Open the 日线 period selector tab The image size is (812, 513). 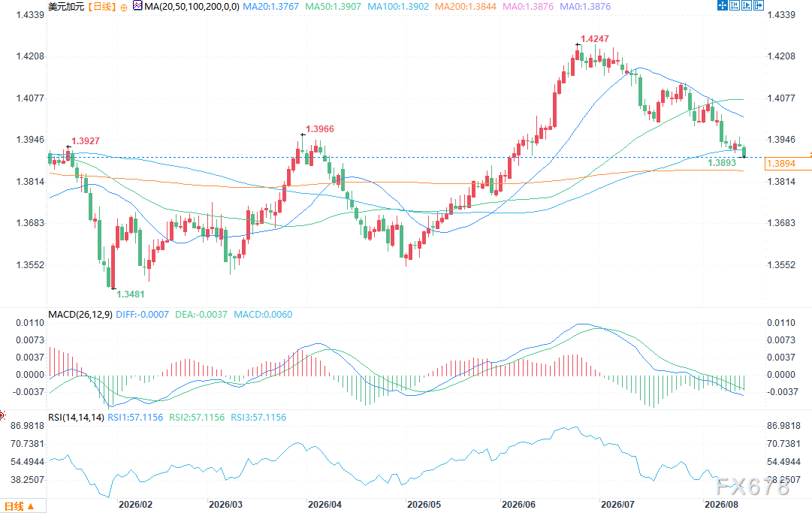tap(20, 506)
